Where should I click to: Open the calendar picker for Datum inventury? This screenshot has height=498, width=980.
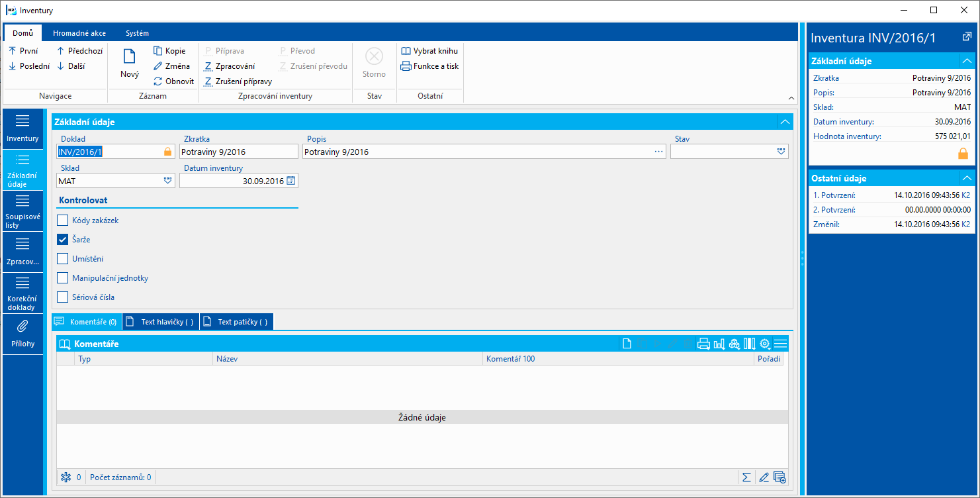click(290, 180)
